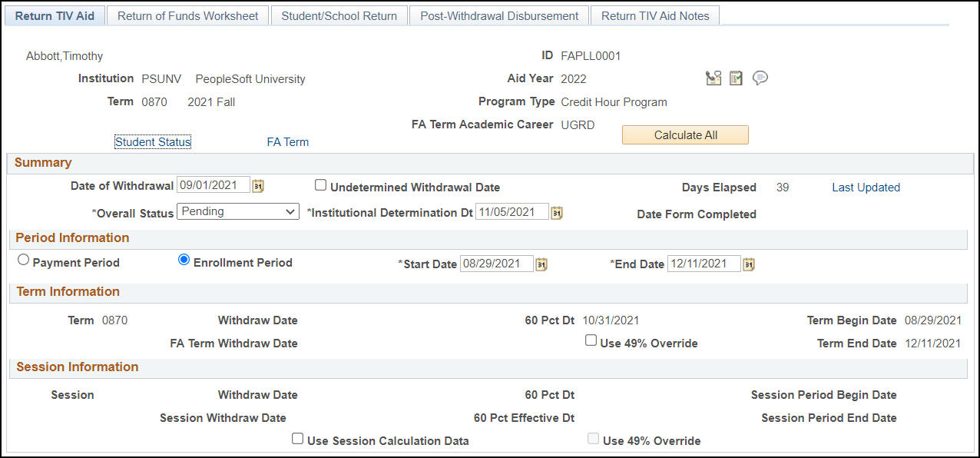The image size is (980, 458).
Task: Open the Start Date calendar picker
Action: (x=541, y=264)
